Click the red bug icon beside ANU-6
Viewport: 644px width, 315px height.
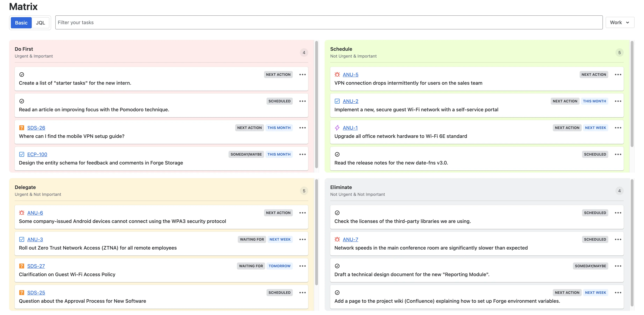pyautogui.click(x=22, y=213)
